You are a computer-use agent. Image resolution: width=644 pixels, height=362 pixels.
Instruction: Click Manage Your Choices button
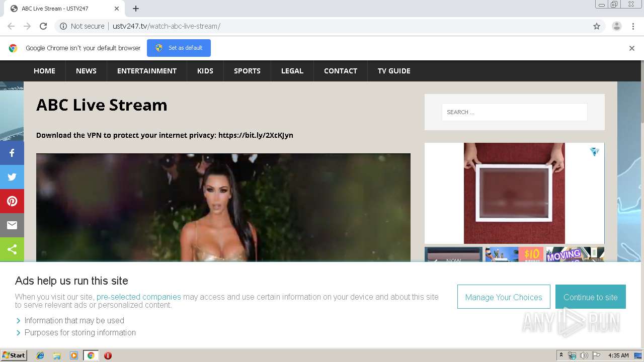[x=504, y=297]
